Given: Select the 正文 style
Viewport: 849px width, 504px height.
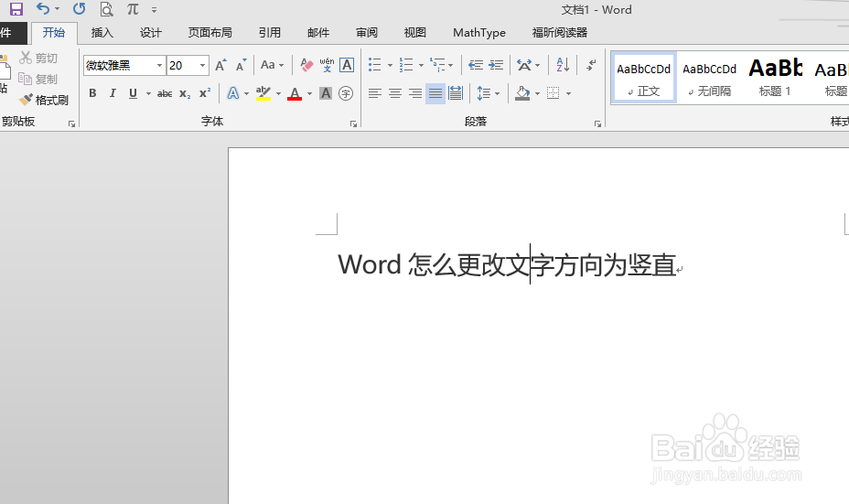Looking at the screenshot, I should pyautogui.click(x=643, y=78).
